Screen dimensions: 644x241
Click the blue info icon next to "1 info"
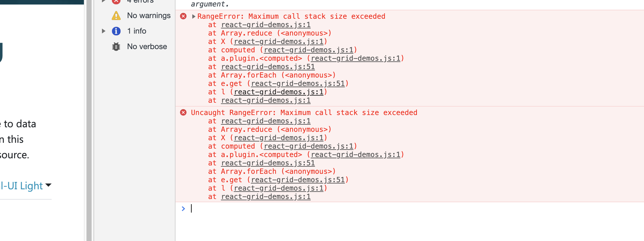pyautogui.click(x=116, y=31)
